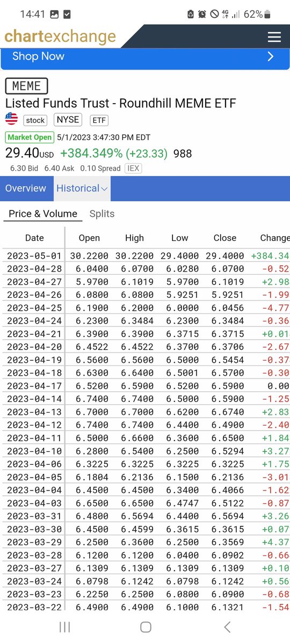Screen dimensions: 290x644
Task: Tap the Android home navigation icon
Action: [x=145, y=626]
